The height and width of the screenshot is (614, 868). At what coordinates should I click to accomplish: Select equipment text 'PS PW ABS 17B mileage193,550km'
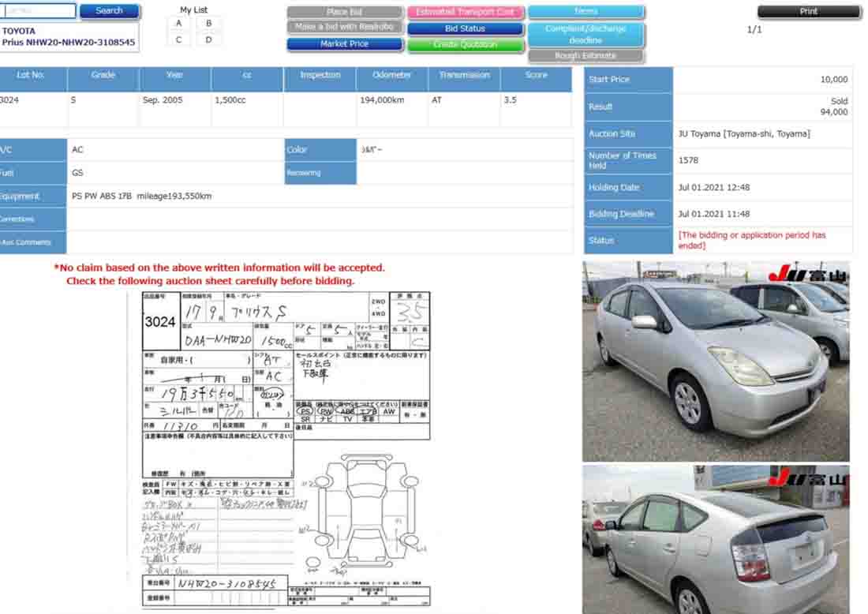coord(142,196)
